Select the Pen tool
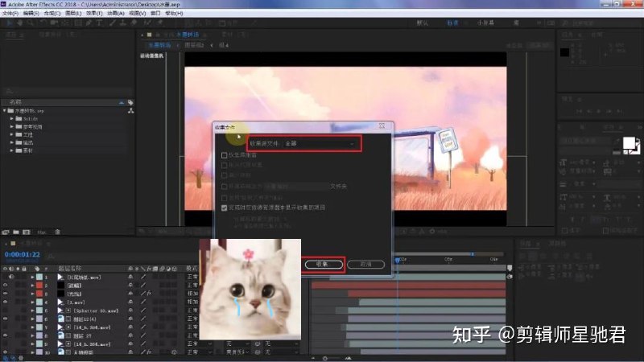This screenshot has width=644, height=362. pos(89,23)
